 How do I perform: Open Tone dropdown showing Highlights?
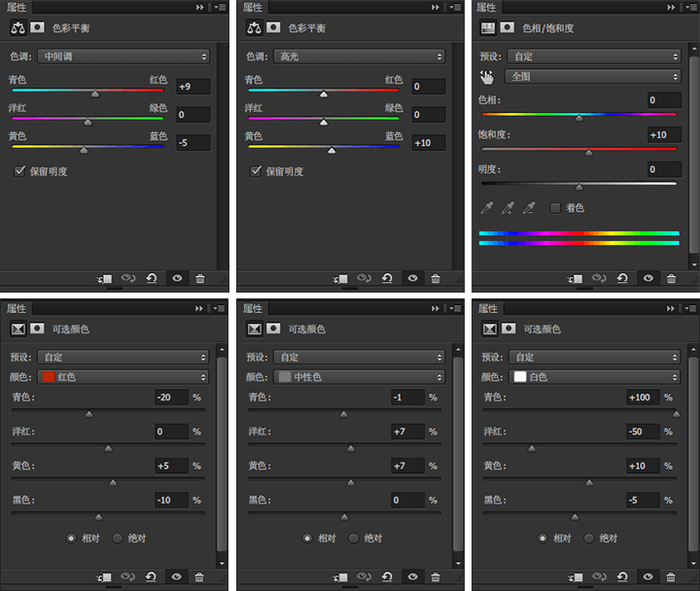click(360, 56)
